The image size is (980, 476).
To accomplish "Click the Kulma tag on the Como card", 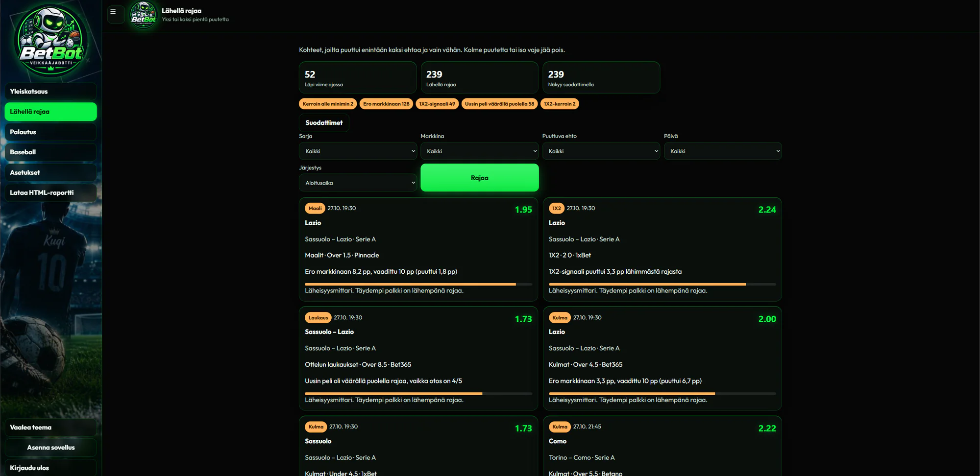I will (560, 427).
